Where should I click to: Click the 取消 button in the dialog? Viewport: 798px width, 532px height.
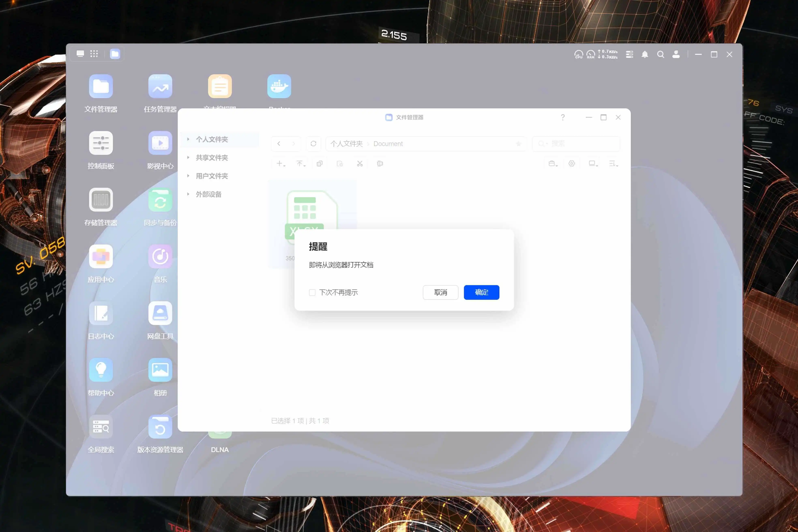pos(440,292)
